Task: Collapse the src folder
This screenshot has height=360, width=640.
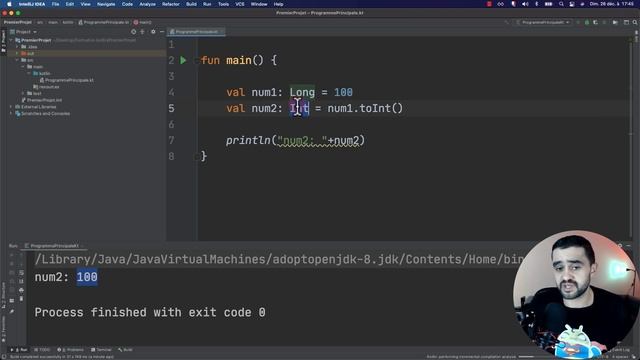Action: pos(17,60)
